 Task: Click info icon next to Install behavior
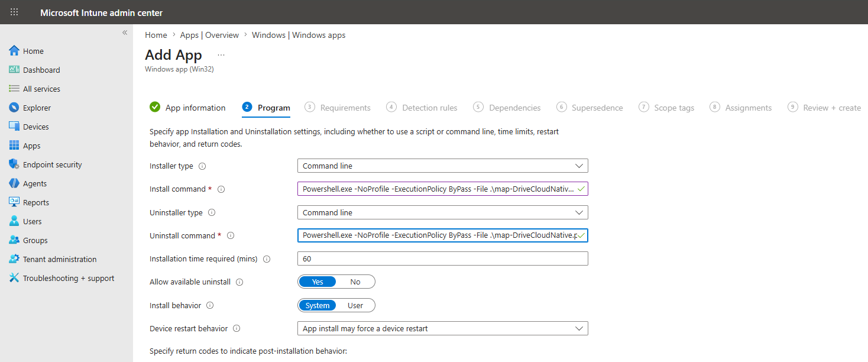210,306
